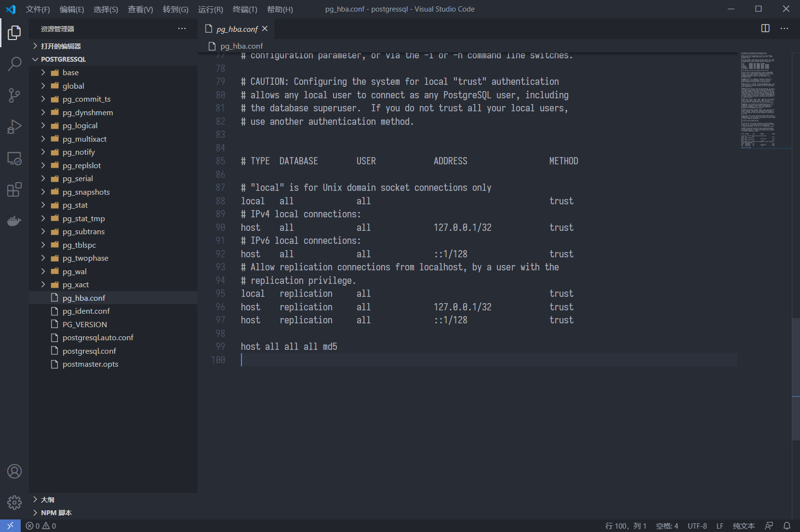Viewport: 800px width, 532px height.
Task: Open postgresql.conf file in explorer
Action: tap(89, 351)
